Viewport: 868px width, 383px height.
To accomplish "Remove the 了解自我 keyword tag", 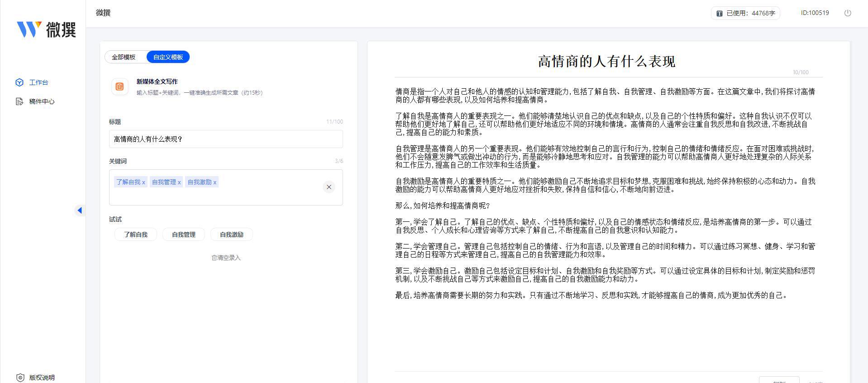I will point(143,182).
